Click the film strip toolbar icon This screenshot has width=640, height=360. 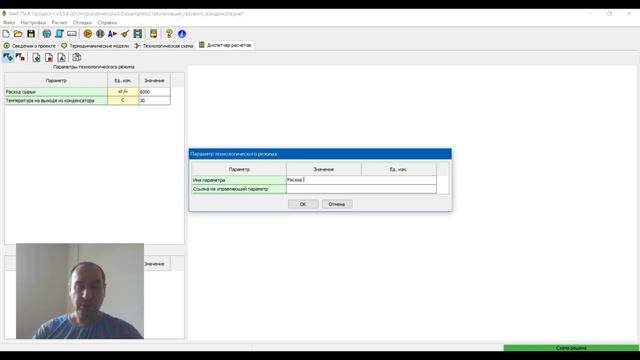tap(138, 34)
